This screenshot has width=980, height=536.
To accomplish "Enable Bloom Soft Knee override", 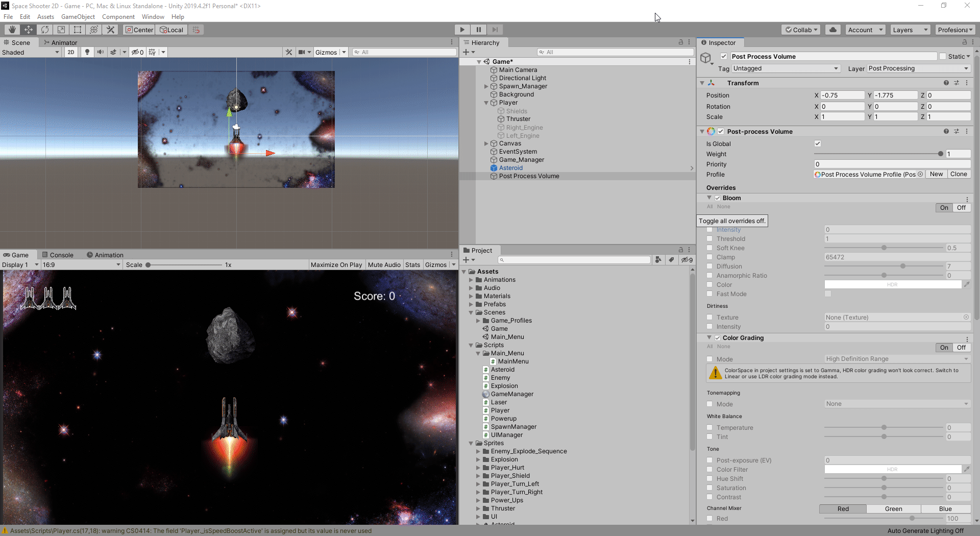I will click(x=709, y=248).
